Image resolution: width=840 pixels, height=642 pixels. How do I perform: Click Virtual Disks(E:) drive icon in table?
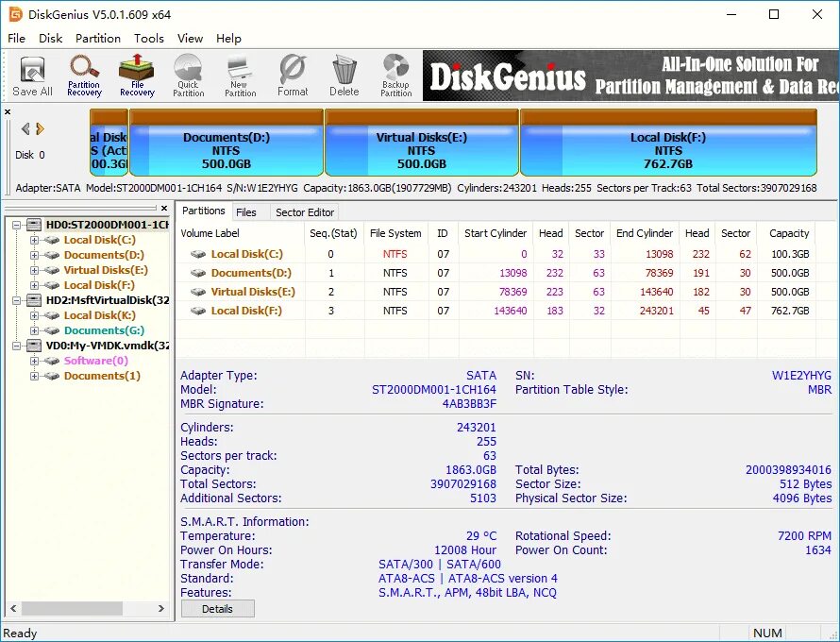(198, 292)
